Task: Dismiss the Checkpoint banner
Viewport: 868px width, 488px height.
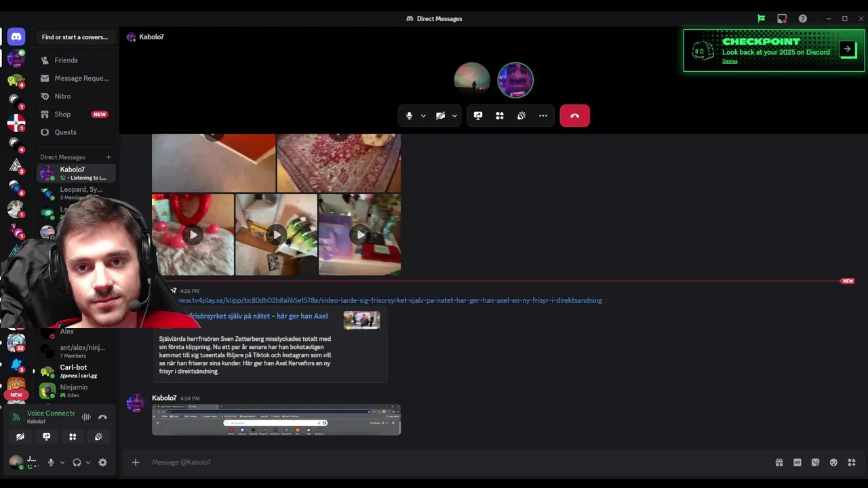Action: pos(730,62)
